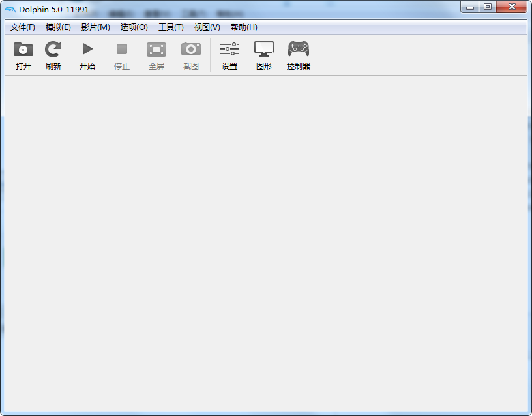Open the 视图(V) View menu
This screenshot has width=532, height=416.
207,27
